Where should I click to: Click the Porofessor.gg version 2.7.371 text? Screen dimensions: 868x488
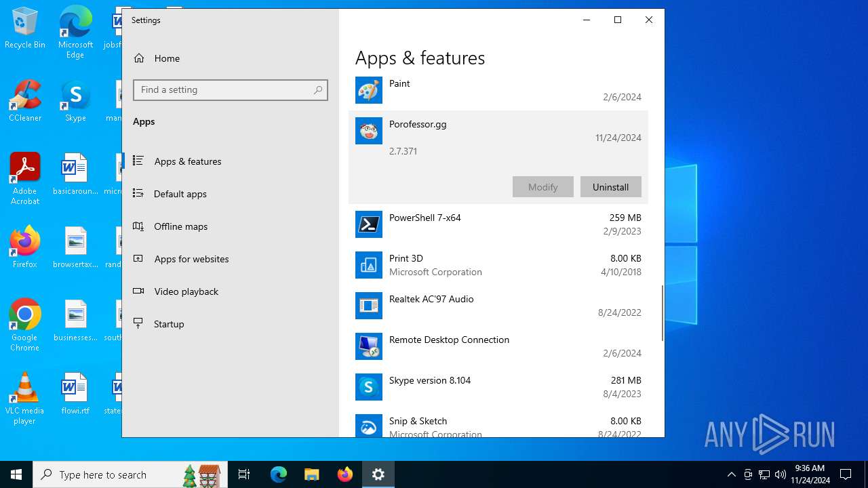tap(403, 151)
